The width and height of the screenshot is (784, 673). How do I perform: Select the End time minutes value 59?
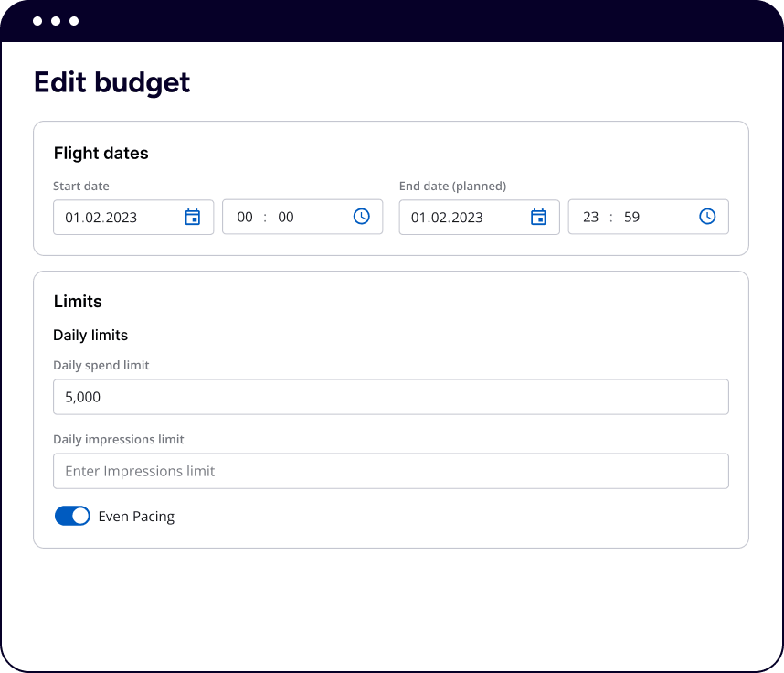tap(631, 218)
